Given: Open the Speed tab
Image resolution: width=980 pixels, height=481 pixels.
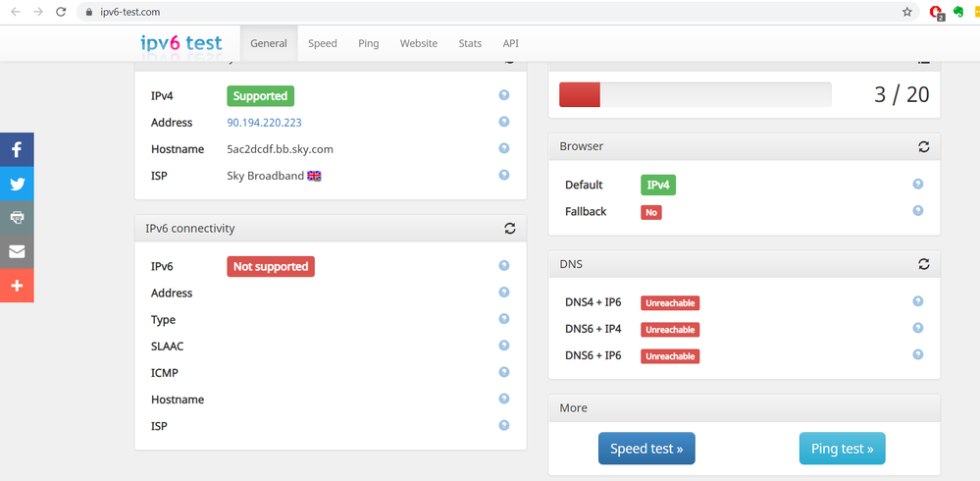Looking at the screenshot, I should pyautogui.click(x=322, y=43).
